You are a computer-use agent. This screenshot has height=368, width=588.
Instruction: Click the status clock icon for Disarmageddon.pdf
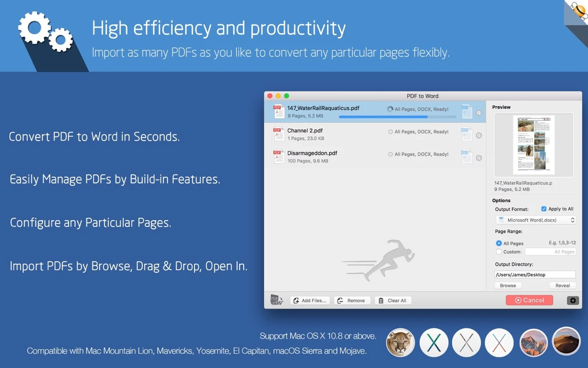tap(390, 154)
